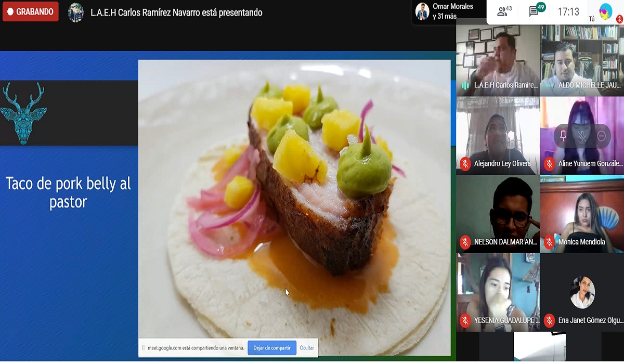Click the muted mic badge next to Aline Yunuem's name
Screen dimensions: 624x364
tap(549, 163)
